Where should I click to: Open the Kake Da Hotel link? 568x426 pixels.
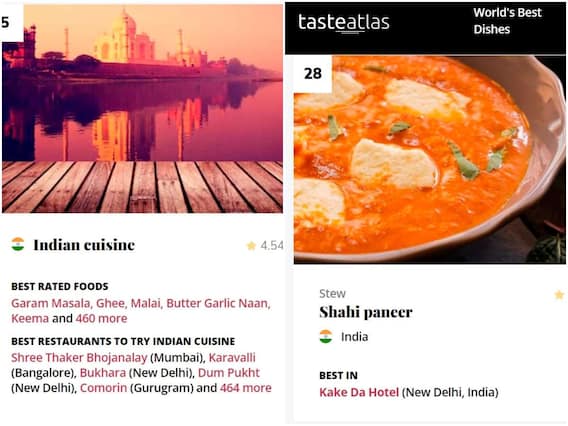tap(359, 392)
